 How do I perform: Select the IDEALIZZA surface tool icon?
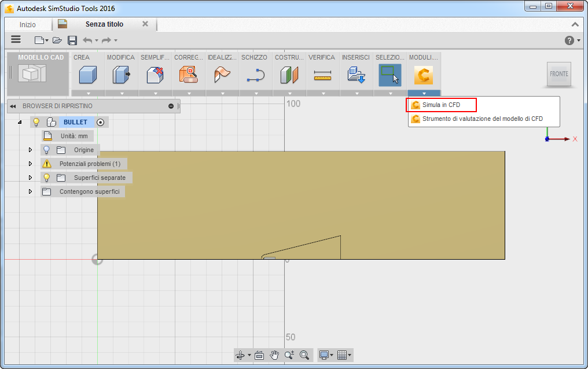point(222,74)
